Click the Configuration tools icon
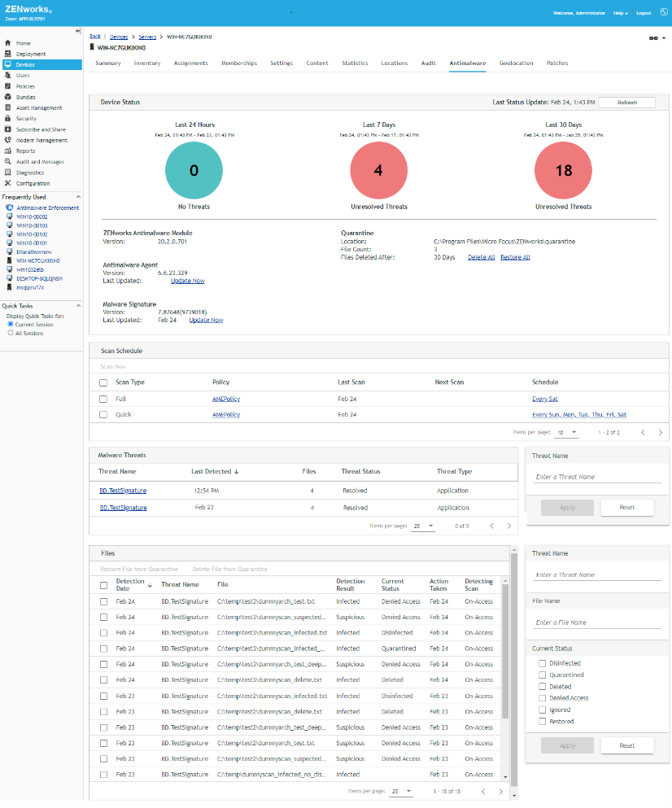 click(x=8, y=183)
